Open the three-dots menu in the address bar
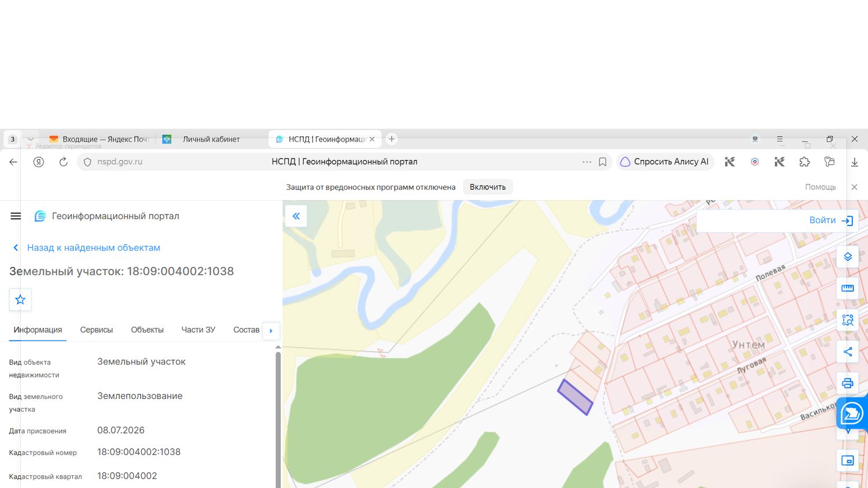Screen dimensions: 868x488 click(x=587, y=162)
